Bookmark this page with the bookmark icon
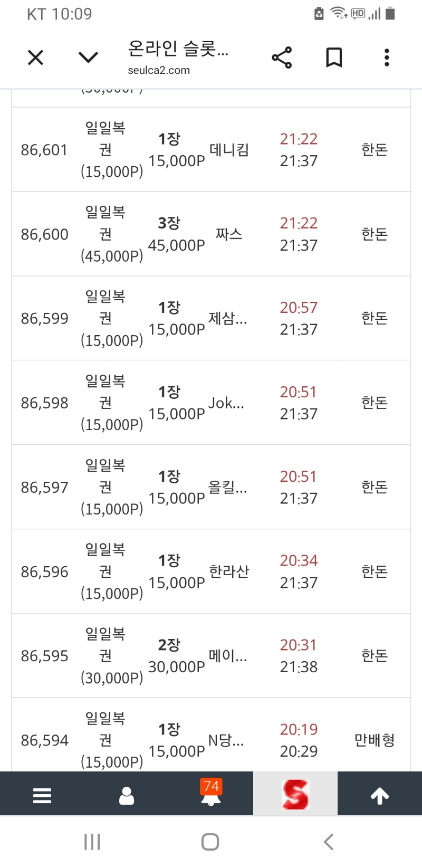422x868 pixels. [334, 58]
